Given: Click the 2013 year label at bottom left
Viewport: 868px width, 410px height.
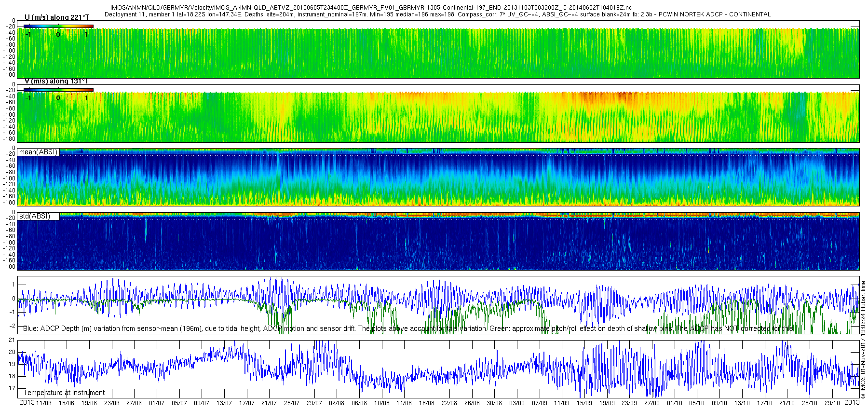Looking at the screenshot, I should click(27, 403).
